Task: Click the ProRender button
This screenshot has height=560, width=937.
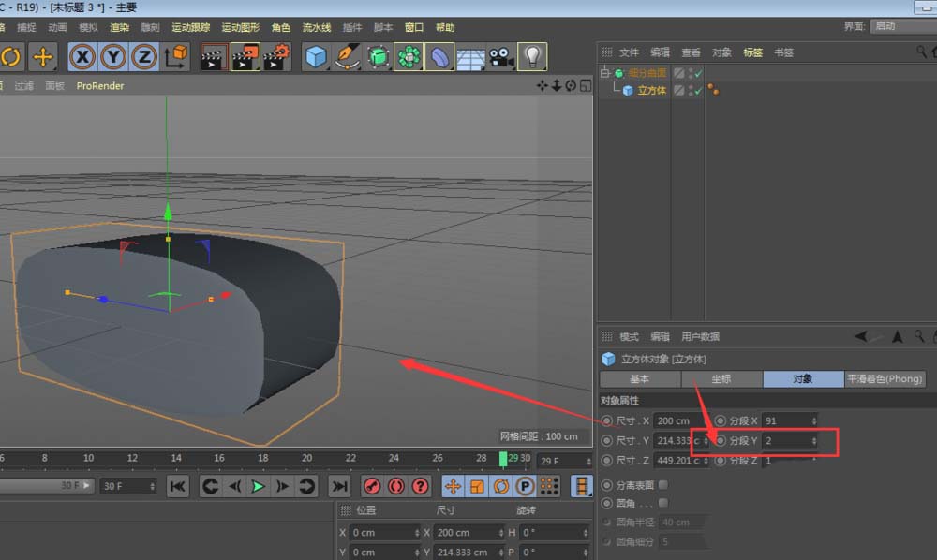Action: (99, 85)
